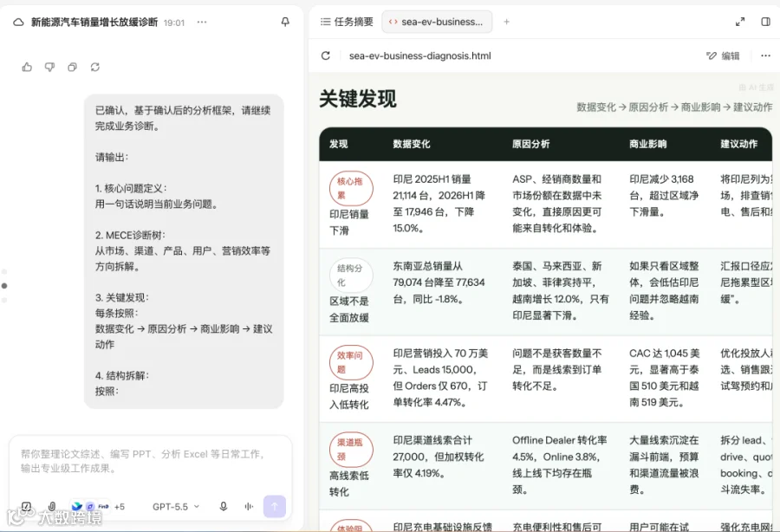Click the thumbs down icon
780x532 pixels.
pyautogui.click(x=49, y=67)
